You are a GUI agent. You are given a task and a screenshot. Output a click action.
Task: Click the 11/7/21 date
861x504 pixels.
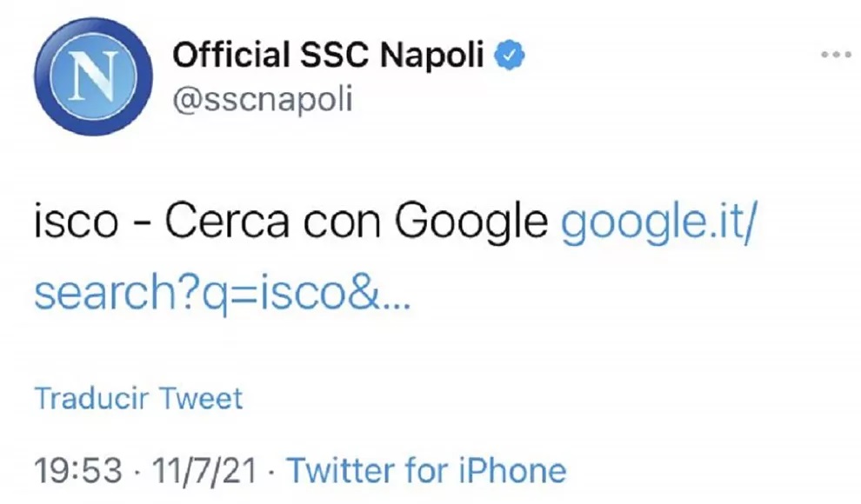204,471
